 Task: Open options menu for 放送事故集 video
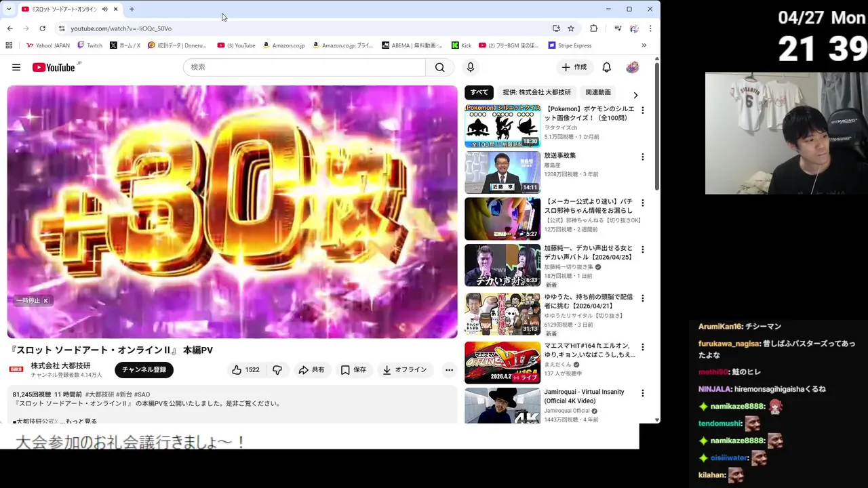[642, 157]
